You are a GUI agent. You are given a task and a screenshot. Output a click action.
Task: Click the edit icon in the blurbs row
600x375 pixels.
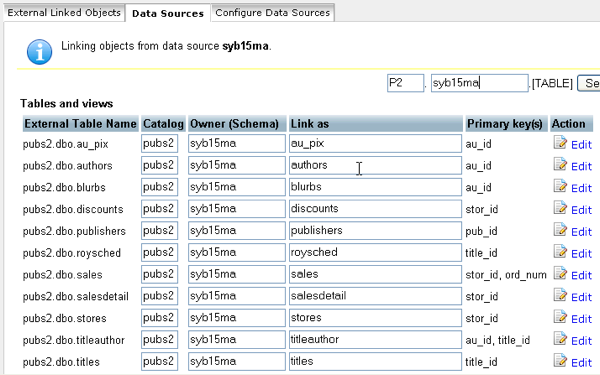coord(560,186)
